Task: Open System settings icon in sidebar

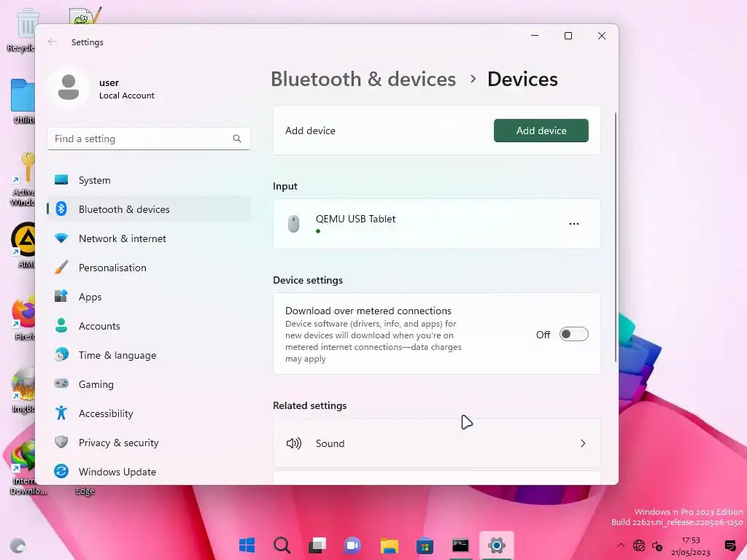Action: (x=61, y=180)
